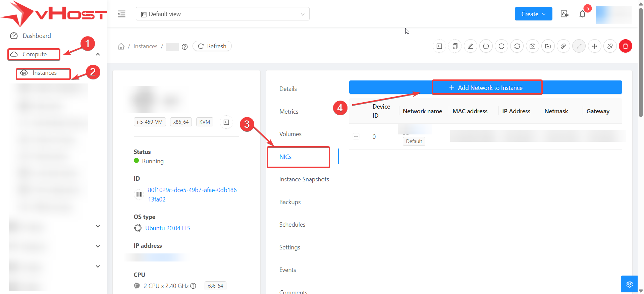The image size is (644, 294).
Task: Click the home breadcrumb icon
Action: pos(121,46)
